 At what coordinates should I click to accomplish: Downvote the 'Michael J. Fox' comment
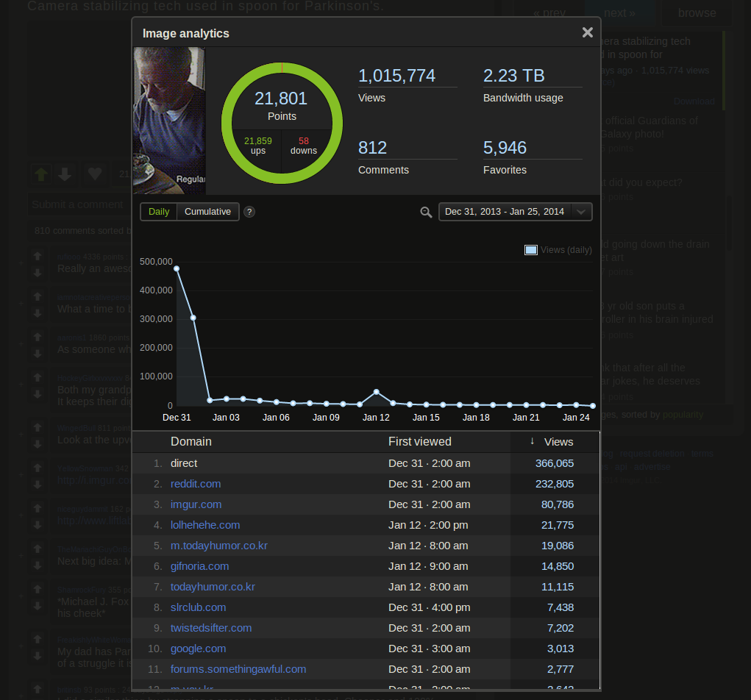(x=38, y=606)
